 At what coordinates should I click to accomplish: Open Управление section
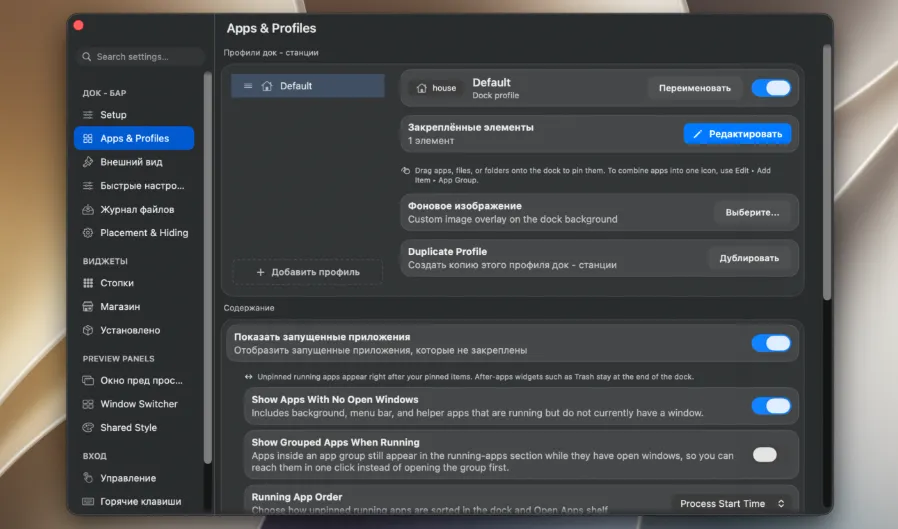click(134, 477)
